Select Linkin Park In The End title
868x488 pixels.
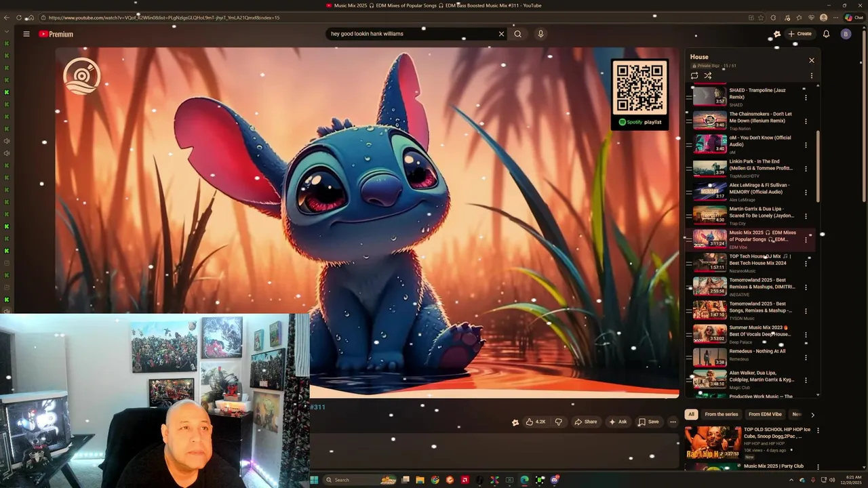[x=761, y=165]
